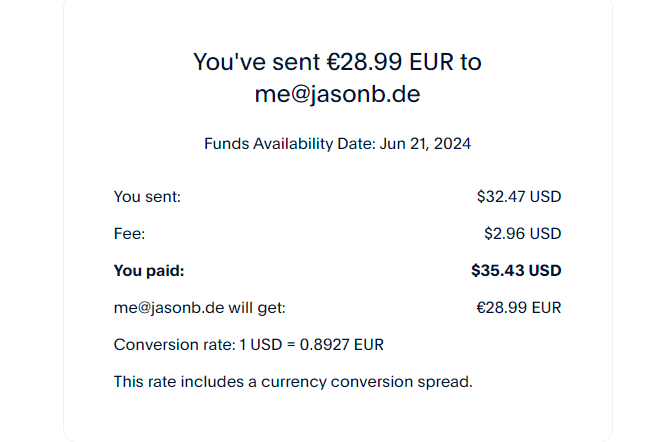Click the "You've sent" heading text
664x442 pixels.
tap(257, 62)
